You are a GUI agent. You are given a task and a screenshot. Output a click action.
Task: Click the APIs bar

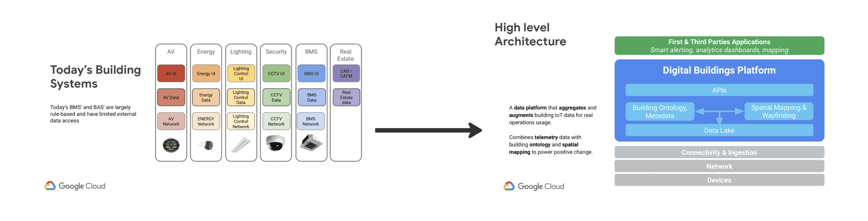click(719, 90)
